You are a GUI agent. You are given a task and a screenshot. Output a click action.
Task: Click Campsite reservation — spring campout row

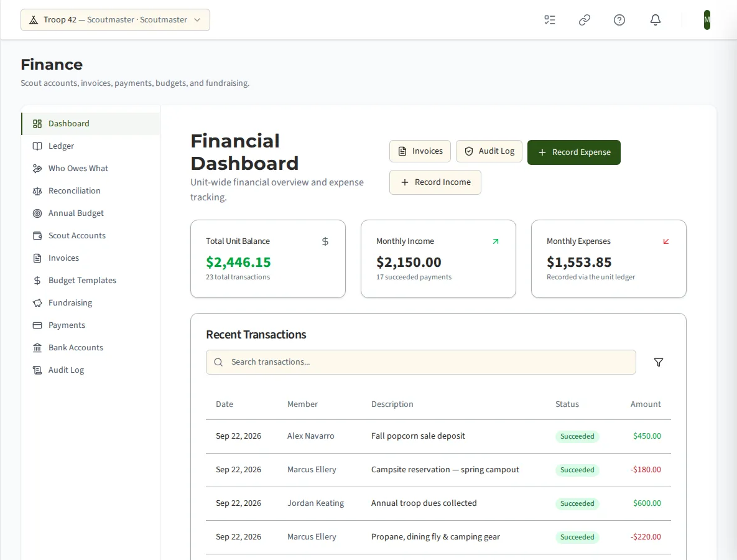click(x=438, y=470)
